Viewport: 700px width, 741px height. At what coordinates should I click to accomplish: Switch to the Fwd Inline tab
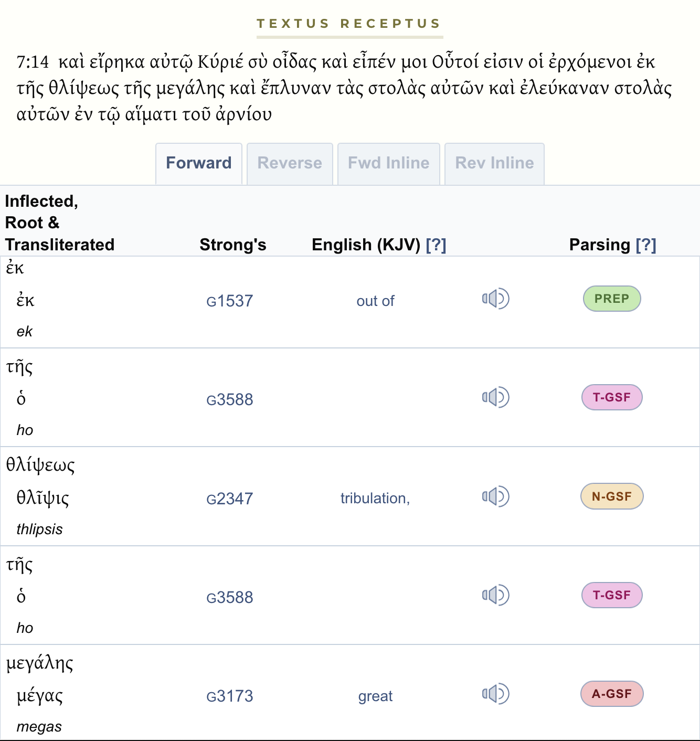click(388, 163)
